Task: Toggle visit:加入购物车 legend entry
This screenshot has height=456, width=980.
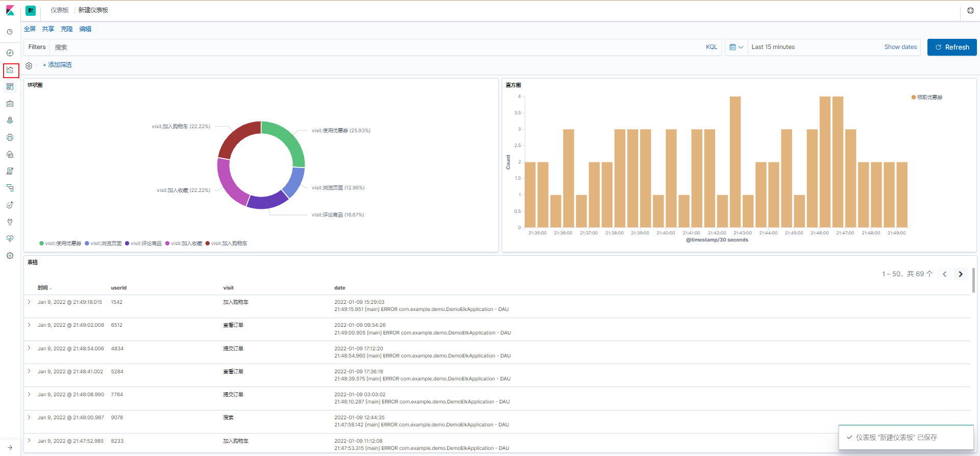Action: pos(226,244)
